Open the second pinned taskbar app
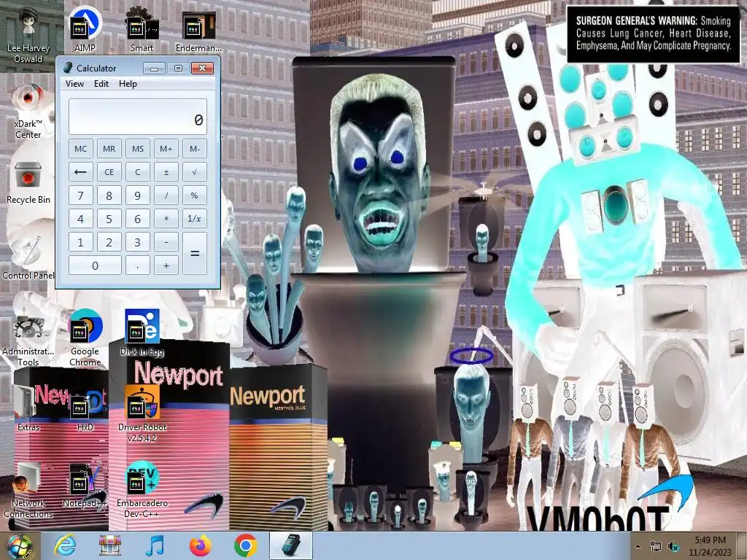 (x=110, y=545)
